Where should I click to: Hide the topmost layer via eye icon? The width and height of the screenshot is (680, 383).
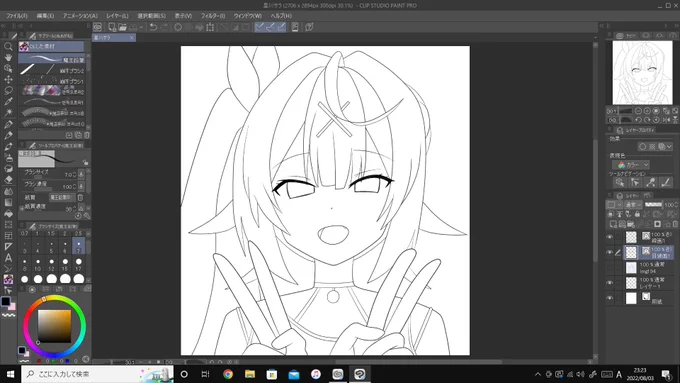click(x=609, y=237)
